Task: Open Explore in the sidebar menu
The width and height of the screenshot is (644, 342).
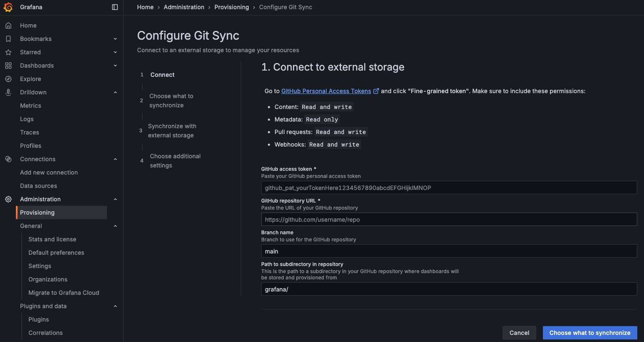Action: coord(31,79)
